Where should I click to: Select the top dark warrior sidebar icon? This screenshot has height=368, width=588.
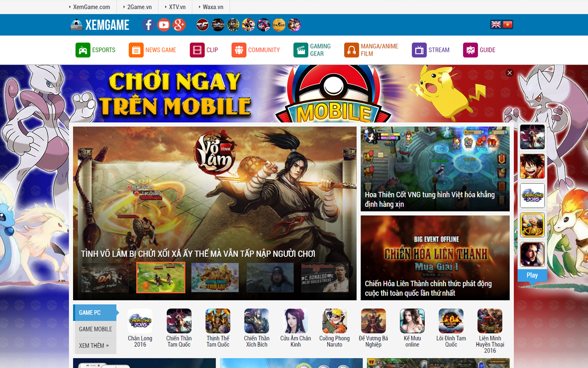tap(532, 137)
